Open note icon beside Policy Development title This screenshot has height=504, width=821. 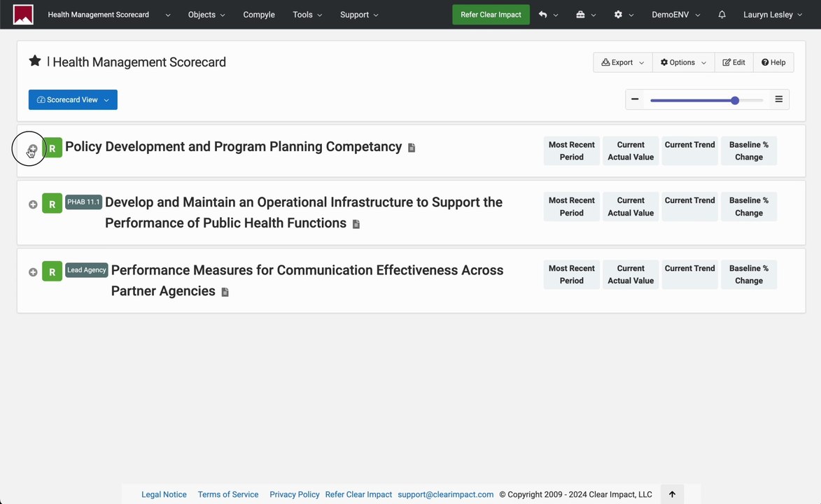[x=412, y=148]
